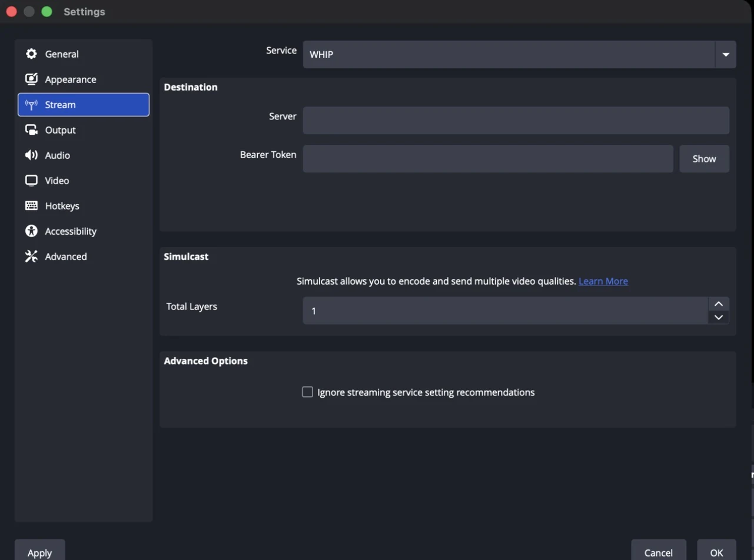
Task: Open the Output settings icon
Action: (x=31, y=130)
